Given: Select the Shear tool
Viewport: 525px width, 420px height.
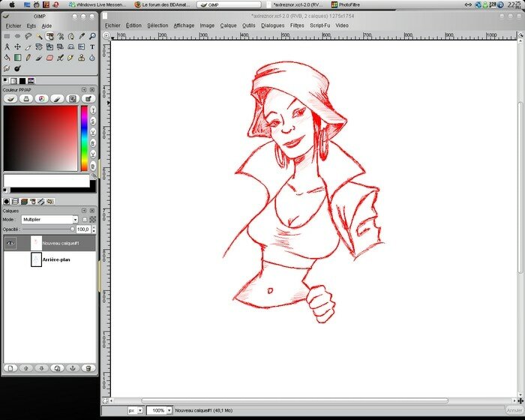Looking at the screenshot, I should click(60, 47).
